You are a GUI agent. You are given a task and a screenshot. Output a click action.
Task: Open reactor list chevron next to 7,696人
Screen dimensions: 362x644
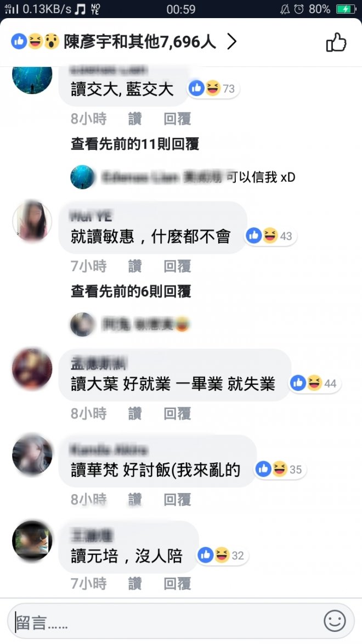point(232,42)
